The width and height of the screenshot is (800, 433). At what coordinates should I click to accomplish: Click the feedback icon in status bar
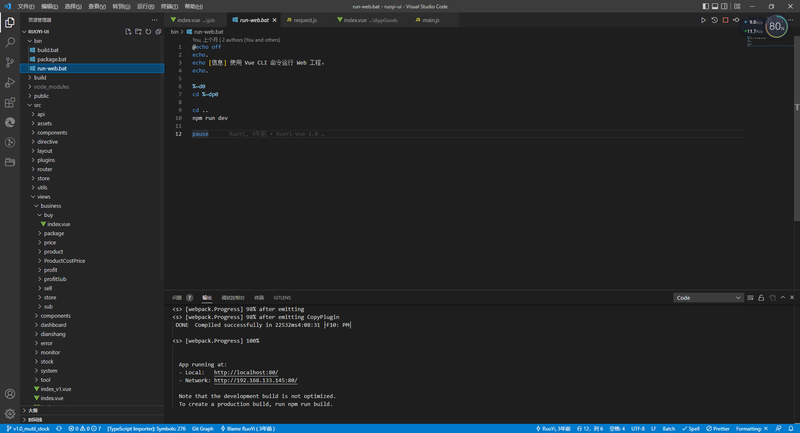[779, 429]
